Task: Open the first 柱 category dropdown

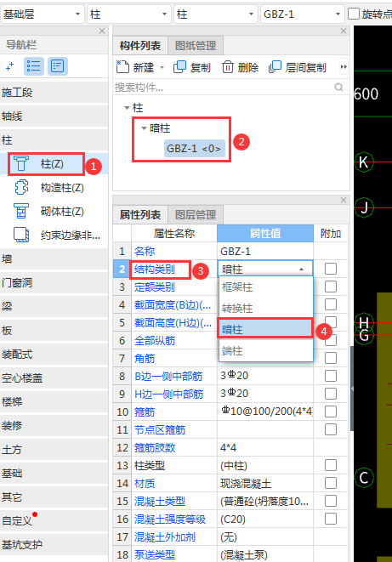Action: (x=128, y=14)
